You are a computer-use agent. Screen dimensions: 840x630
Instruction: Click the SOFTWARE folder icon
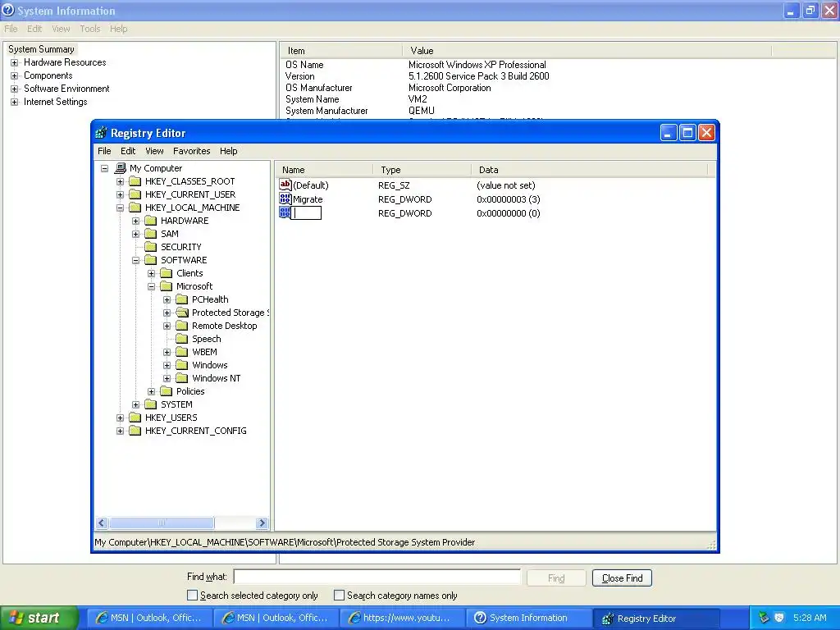151,260
